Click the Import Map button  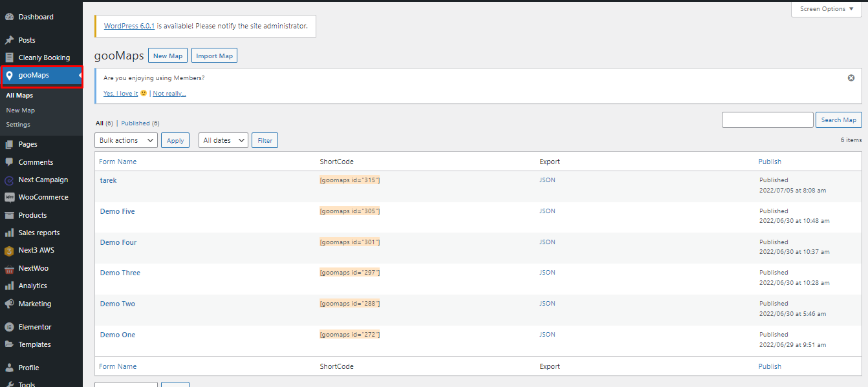click(x=215, y=56)
